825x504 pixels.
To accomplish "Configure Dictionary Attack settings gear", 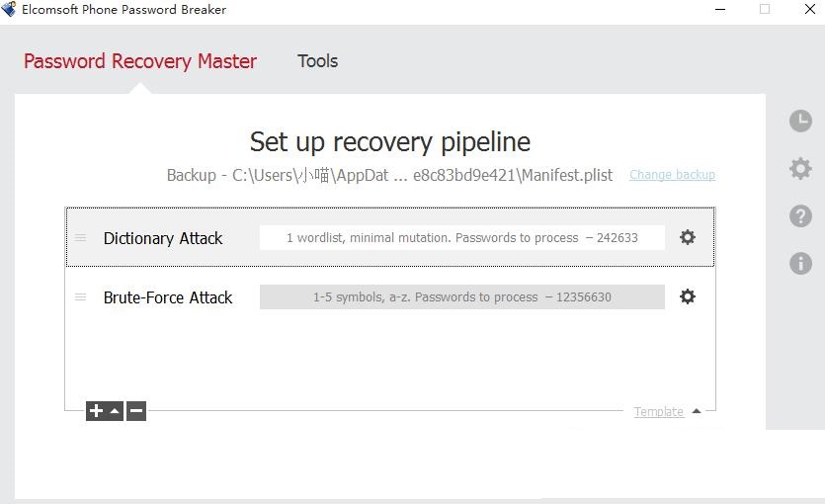I will [688, 237].
